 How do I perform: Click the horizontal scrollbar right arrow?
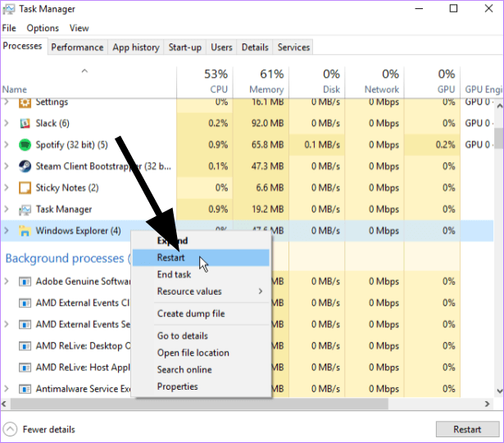[488, 404]
